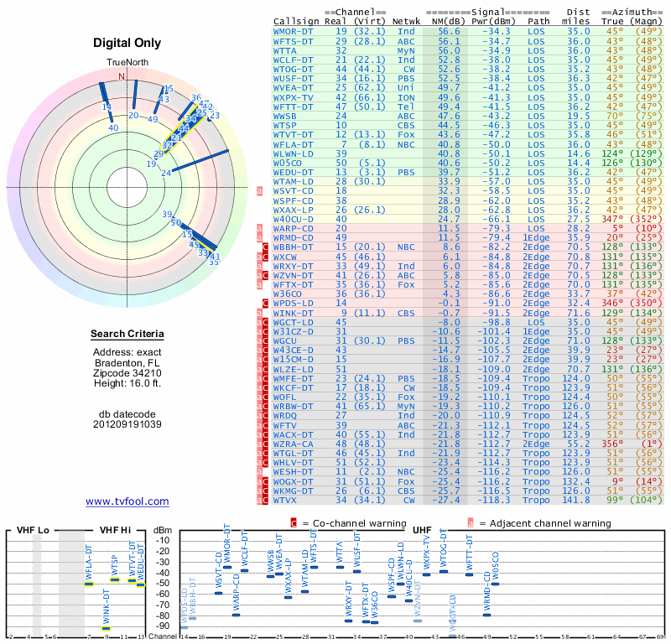Viewport: 671px width, 644px height.
Task: Click the pink adjacent channel warning legend icon
Action: pyautogui.click(x=471, y=523)
